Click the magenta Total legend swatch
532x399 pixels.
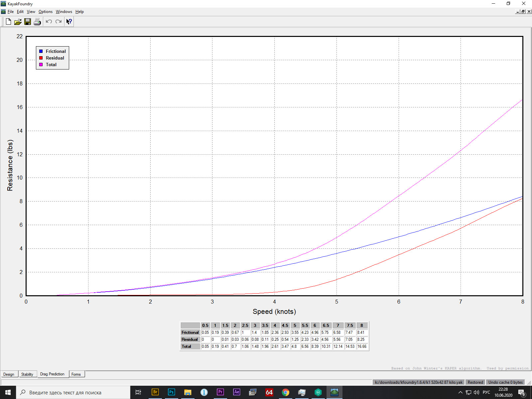(41, 65)
